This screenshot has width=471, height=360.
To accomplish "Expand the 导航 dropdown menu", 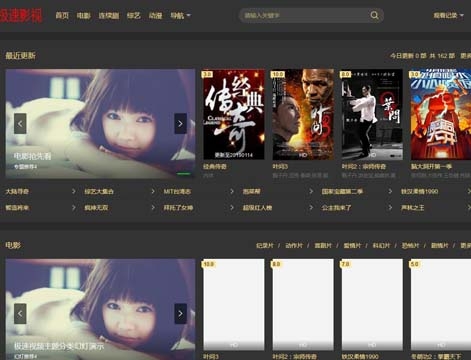I will 180,16.
